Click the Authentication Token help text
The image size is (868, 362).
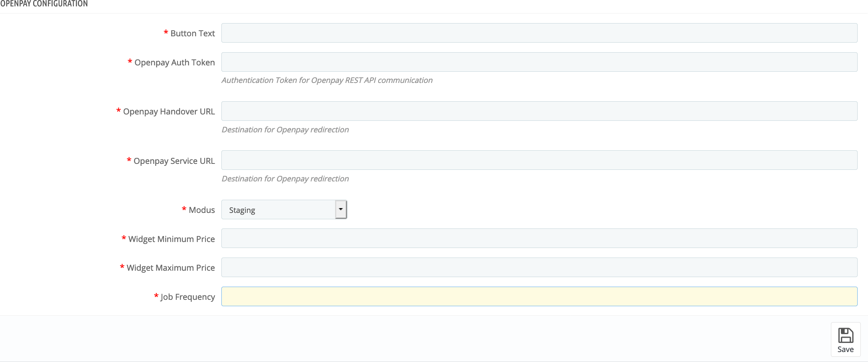(327, 80)
